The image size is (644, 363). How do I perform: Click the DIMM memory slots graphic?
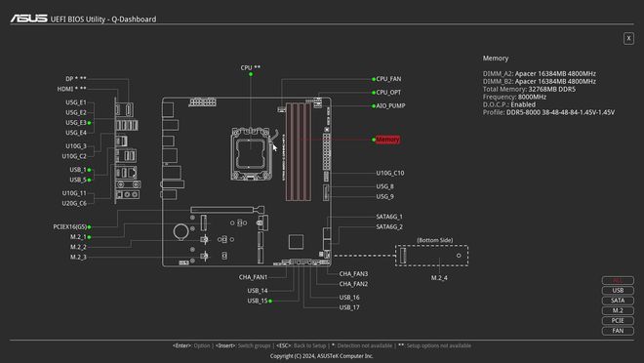(299, 151)
